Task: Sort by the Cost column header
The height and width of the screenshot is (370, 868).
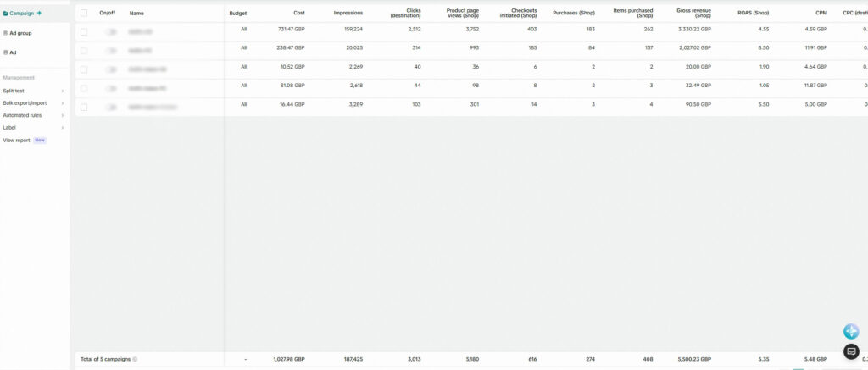Action: pyautogui.click(x=298, y=14)
